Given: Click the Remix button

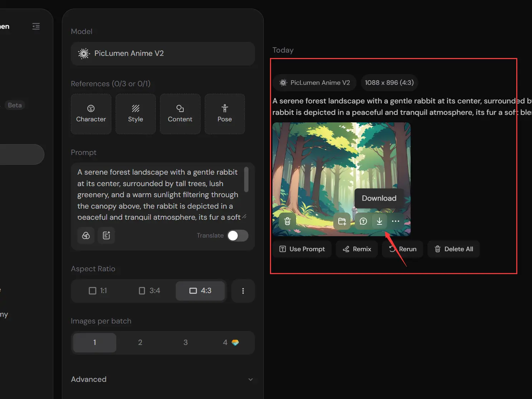Looking at the screenshot, I should (357, 249).
